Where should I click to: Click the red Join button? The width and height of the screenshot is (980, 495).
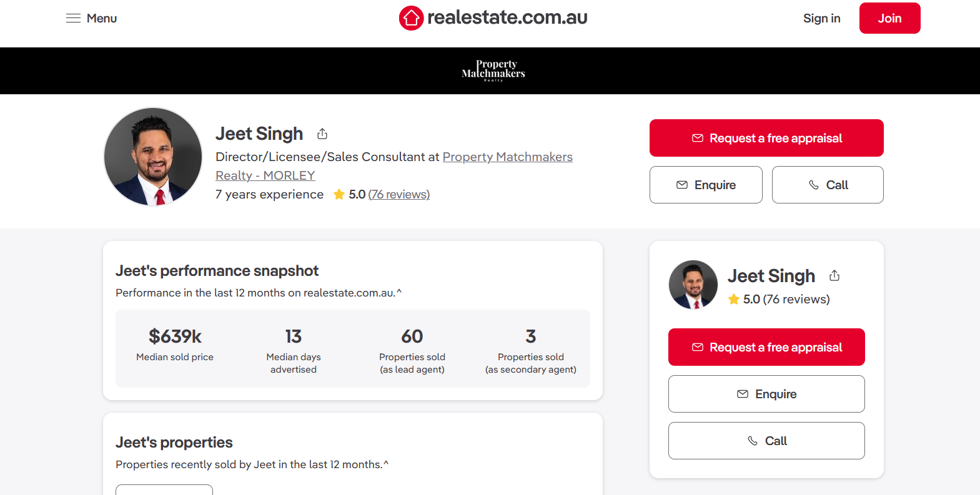[889, 18]
